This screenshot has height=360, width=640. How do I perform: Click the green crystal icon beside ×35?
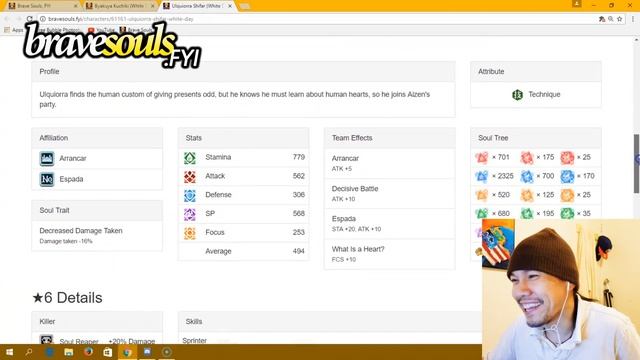(x=567, y=213)
